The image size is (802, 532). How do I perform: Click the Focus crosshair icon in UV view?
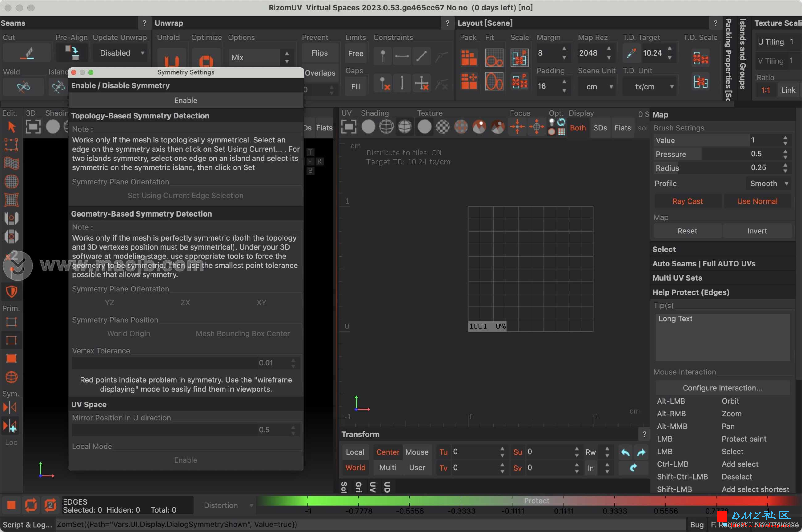(x=517, y=127)
